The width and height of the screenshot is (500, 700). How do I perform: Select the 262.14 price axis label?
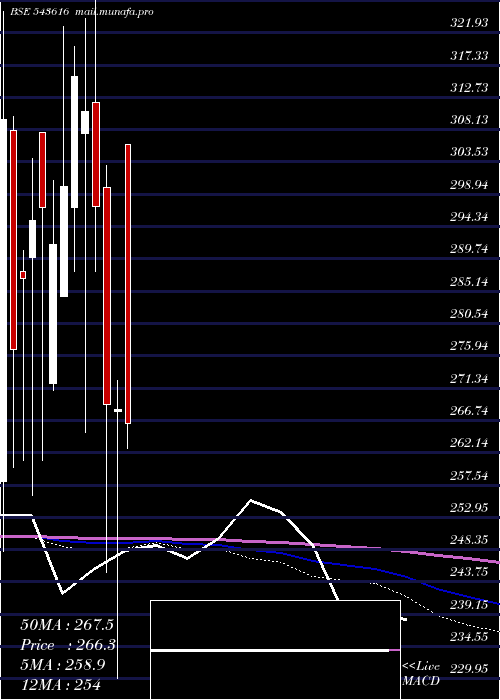coord(469,443)
